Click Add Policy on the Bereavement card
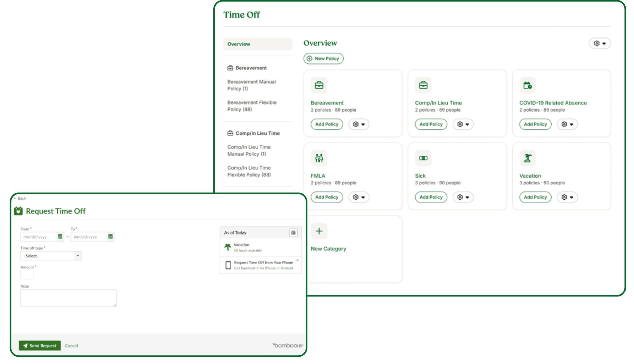The width and height of the screenshot is (634, 364). [327, 124]
